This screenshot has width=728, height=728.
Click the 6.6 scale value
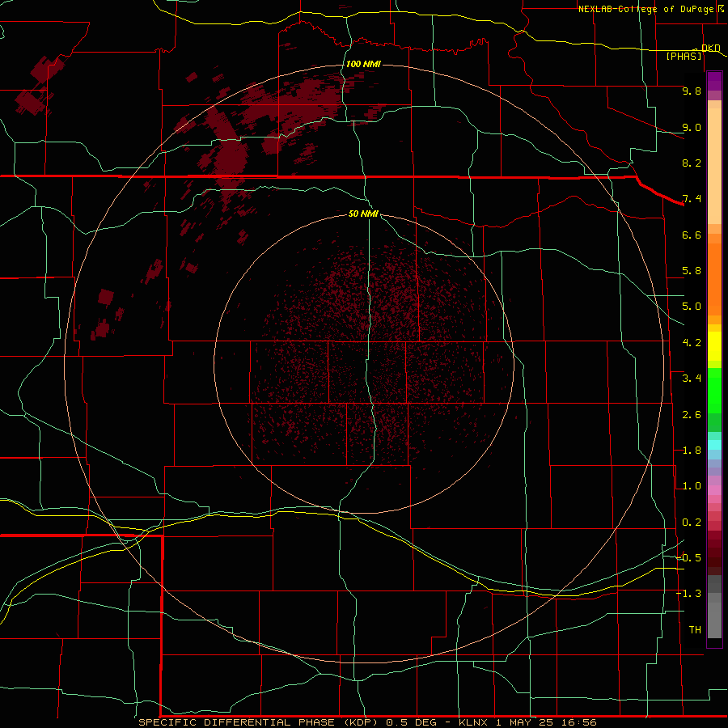[x=692, y=235]
